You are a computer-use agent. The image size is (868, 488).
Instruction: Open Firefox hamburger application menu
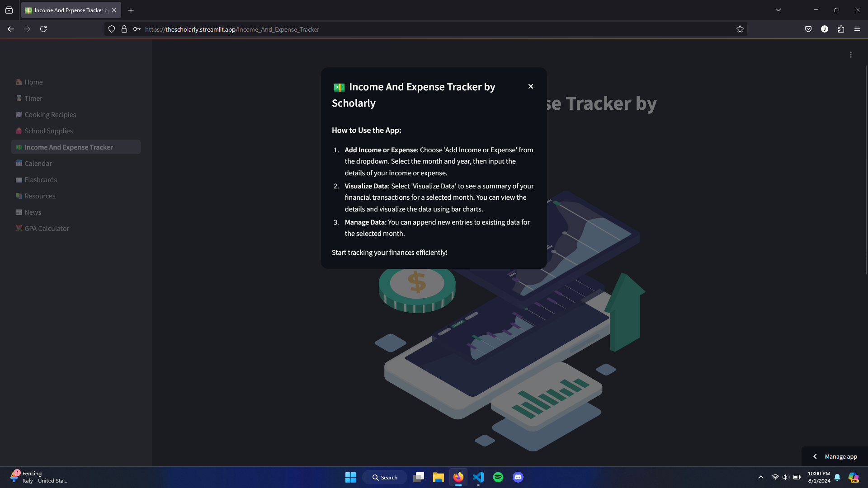click(857, 29)
